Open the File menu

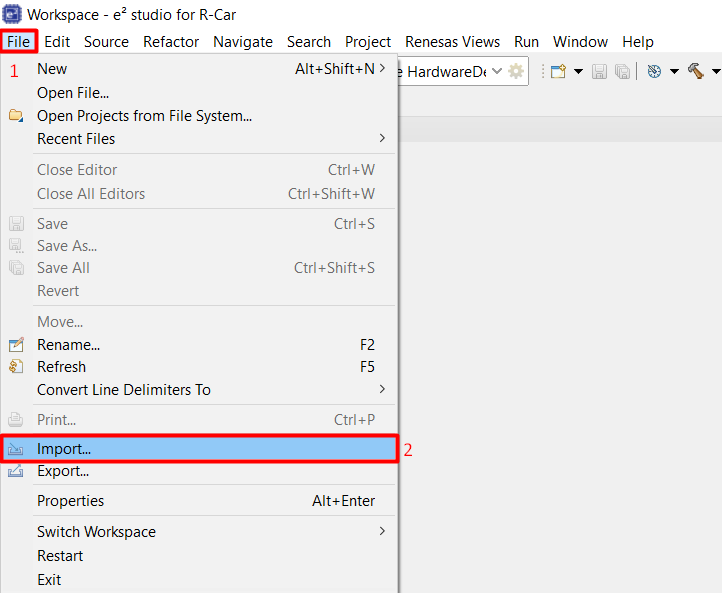(18, 42)
